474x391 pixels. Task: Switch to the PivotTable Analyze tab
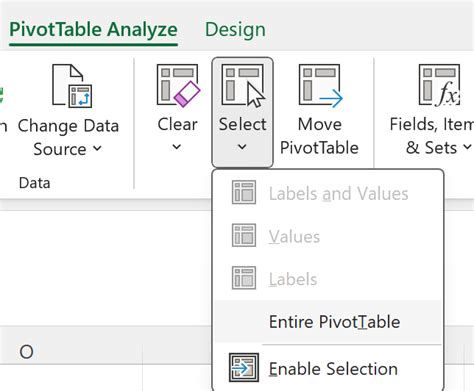[93, 30]
